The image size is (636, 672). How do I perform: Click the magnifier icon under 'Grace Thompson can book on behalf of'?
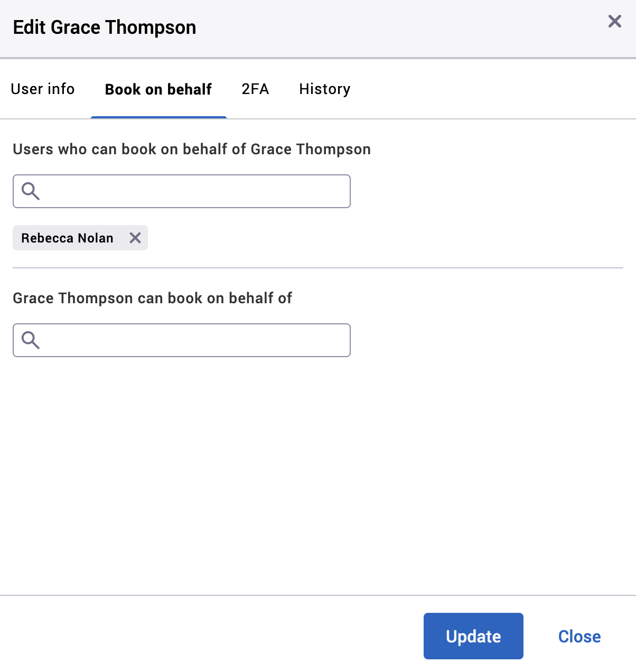[30, 340]
